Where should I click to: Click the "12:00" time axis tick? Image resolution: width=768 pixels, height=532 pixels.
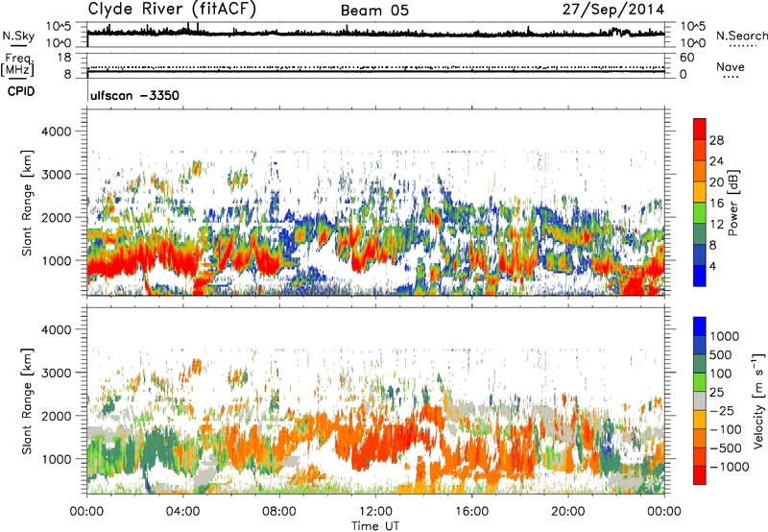(375, 512)
